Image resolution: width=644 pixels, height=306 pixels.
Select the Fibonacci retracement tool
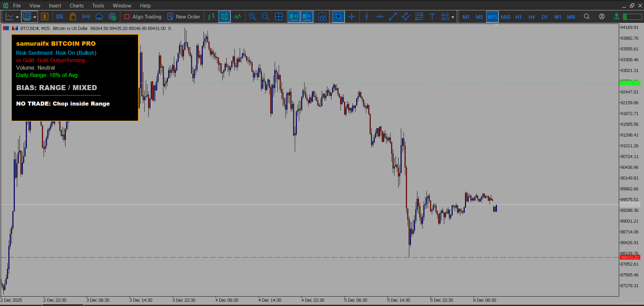click(419, 16)
